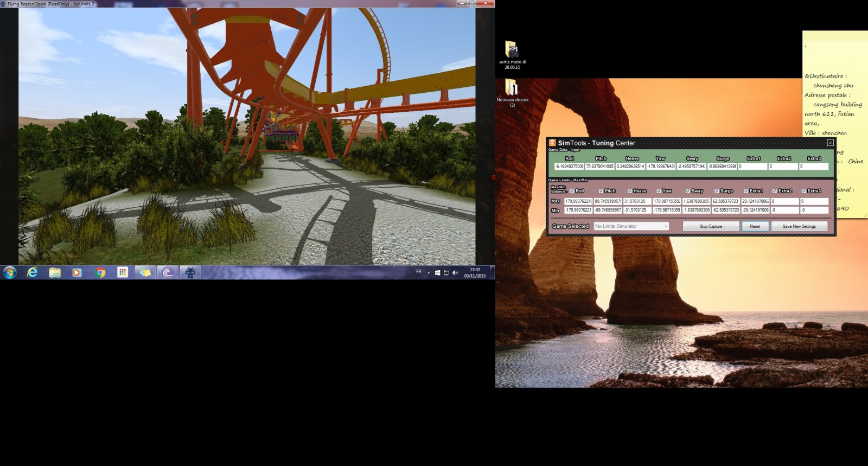The image size is (868, 466).
Task: Click the Surge Min limit field
Action: 726,210
